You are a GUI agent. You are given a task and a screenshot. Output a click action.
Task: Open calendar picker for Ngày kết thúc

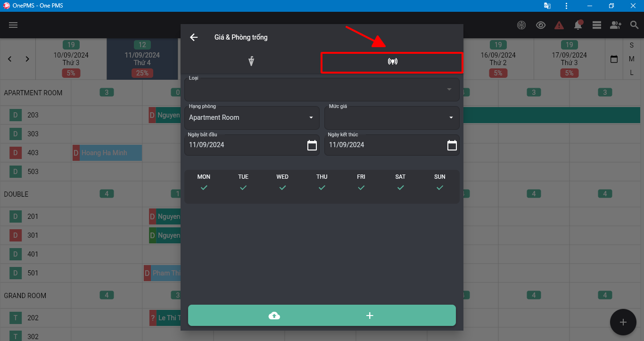452,145
